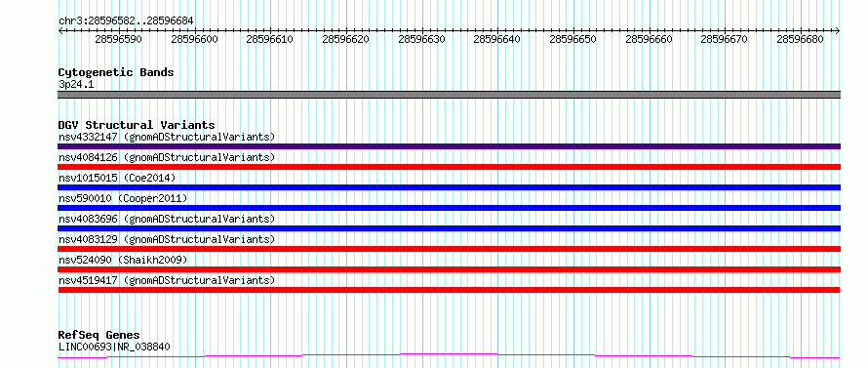Click the 3p24.1 band label
The width and height of the screenshot is (868, 368).
coord(76,85)
